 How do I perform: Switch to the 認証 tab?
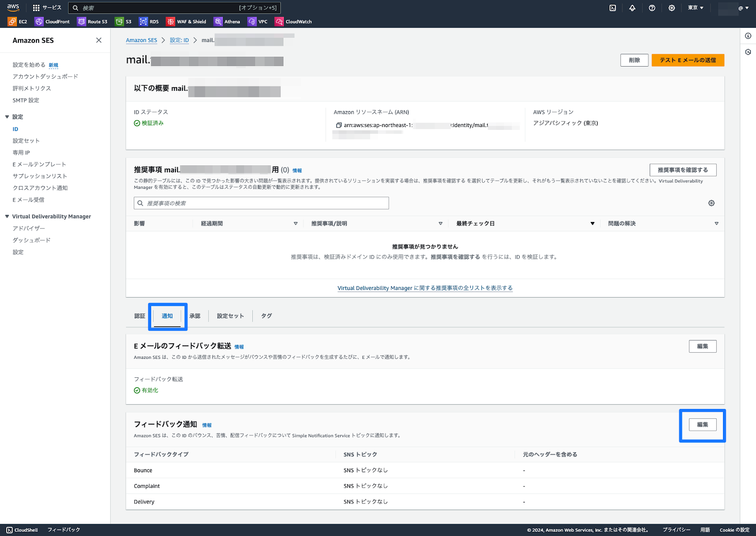(x=139, y=315)
